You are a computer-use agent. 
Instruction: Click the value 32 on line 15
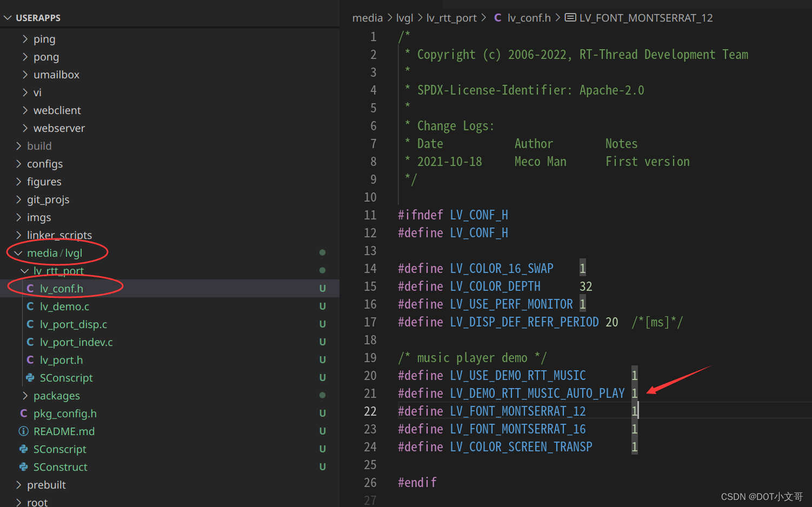click(x=586, y=286)
